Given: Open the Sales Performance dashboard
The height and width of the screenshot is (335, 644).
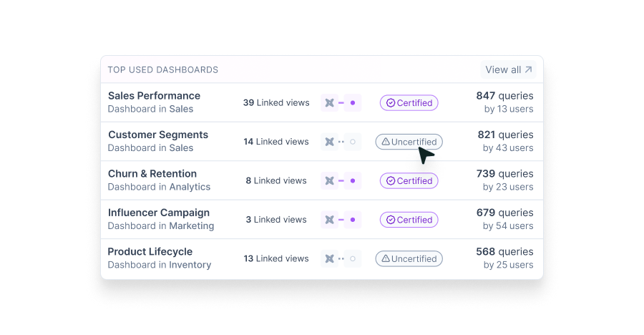Looking at the screenshot, I should coord(154,96).
